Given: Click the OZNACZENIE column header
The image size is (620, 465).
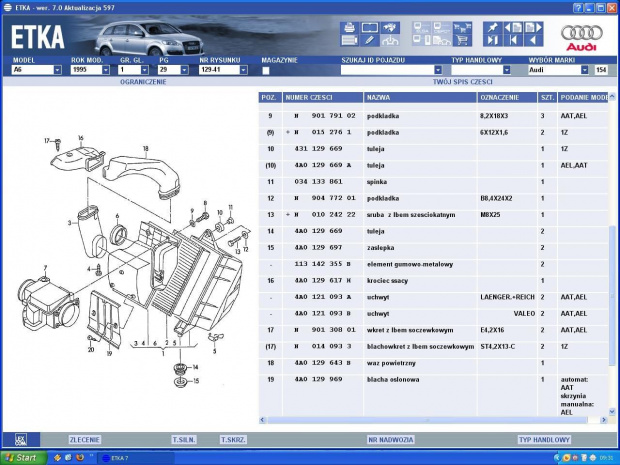Looking at the screenshot, I should tap(507, 98).
